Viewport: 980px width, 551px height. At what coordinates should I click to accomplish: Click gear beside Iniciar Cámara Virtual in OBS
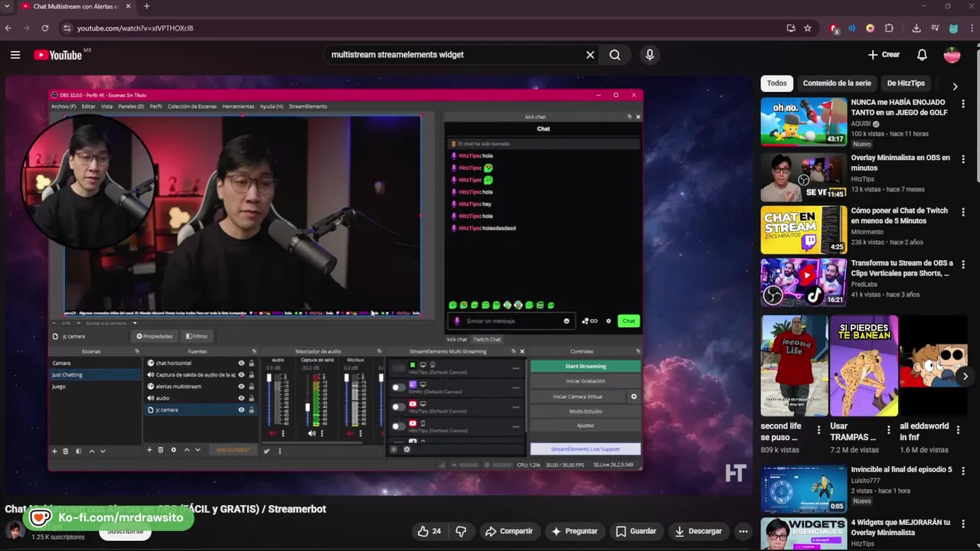[633, 396]
